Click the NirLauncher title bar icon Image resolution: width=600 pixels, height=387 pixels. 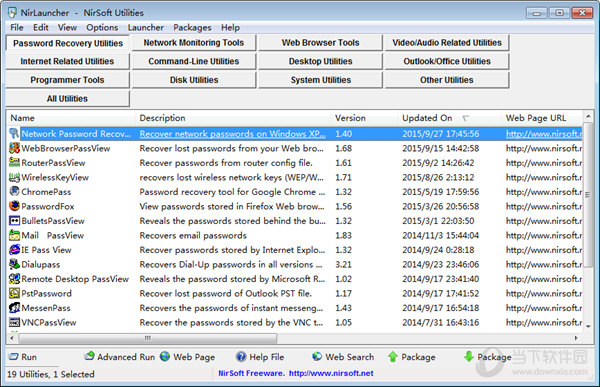tap(12, 12)
